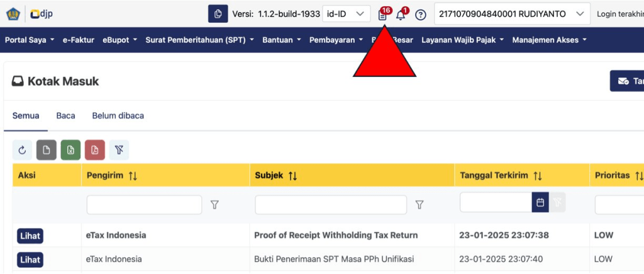Select the Baca tab
Viewport: 644px width, 274px height.
[x=65, y=116]
